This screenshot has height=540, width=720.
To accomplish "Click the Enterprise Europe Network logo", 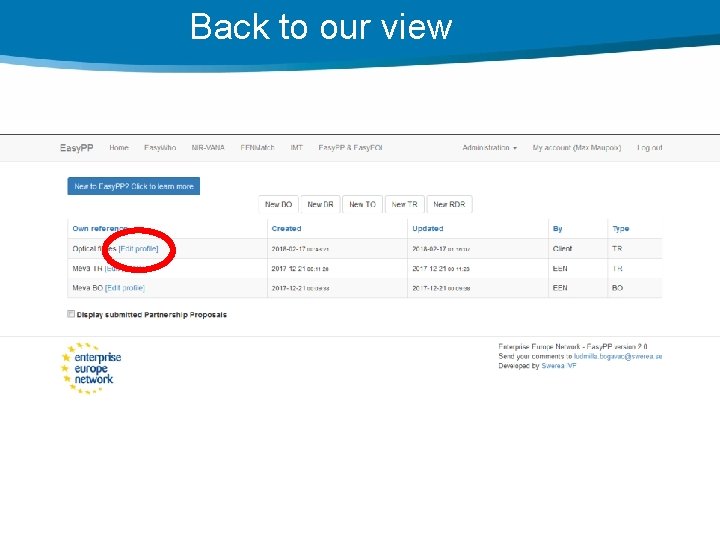I will tap(91, 368).
